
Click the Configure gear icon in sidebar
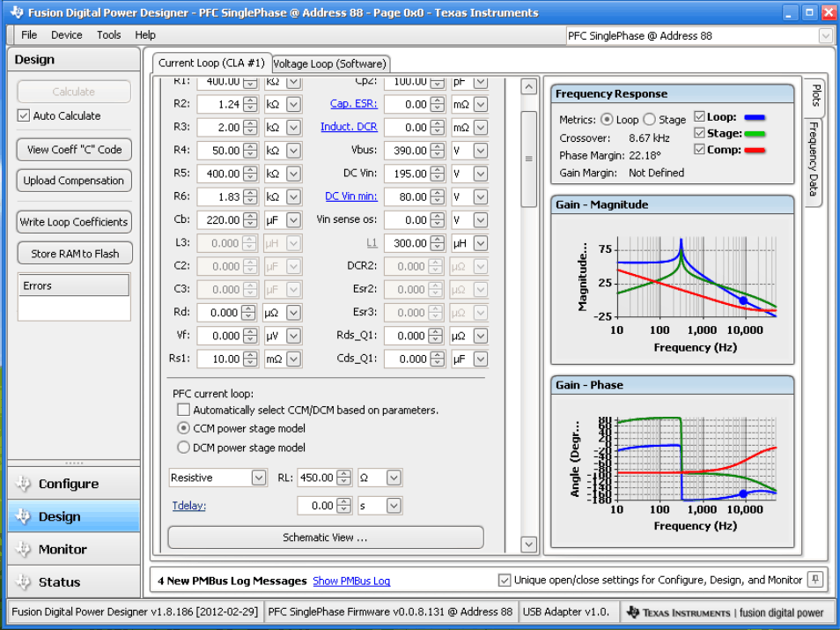click(23, 484)
